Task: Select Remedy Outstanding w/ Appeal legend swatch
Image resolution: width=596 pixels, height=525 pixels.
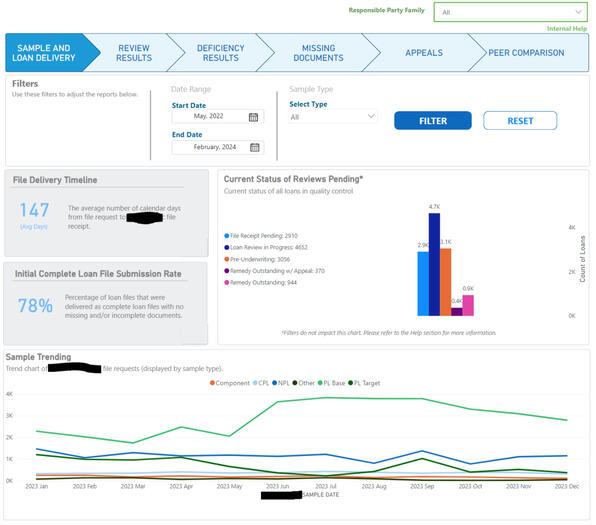Action: 227,271
